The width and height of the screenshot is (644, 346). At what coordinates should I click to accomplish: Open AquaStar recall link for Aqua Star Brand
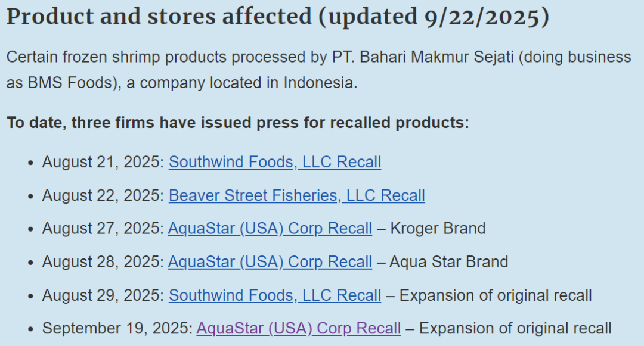pyautogui.click(x=270, y=262)
